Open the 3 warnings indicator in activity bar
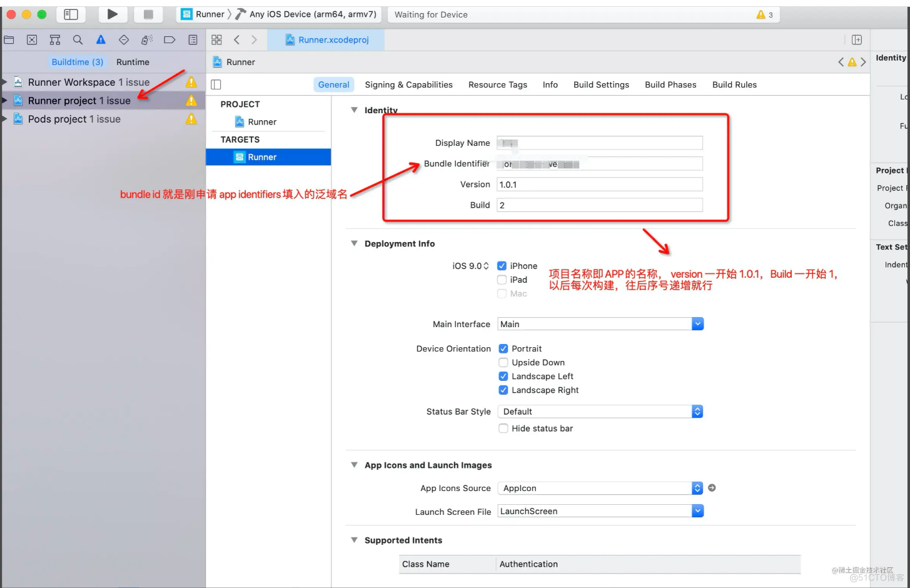 pos(765,14)
